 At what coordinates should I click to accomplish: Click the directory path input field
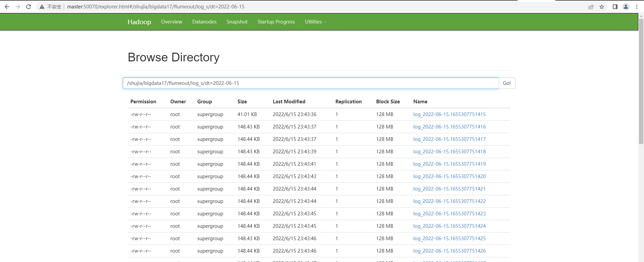(311, 83)
